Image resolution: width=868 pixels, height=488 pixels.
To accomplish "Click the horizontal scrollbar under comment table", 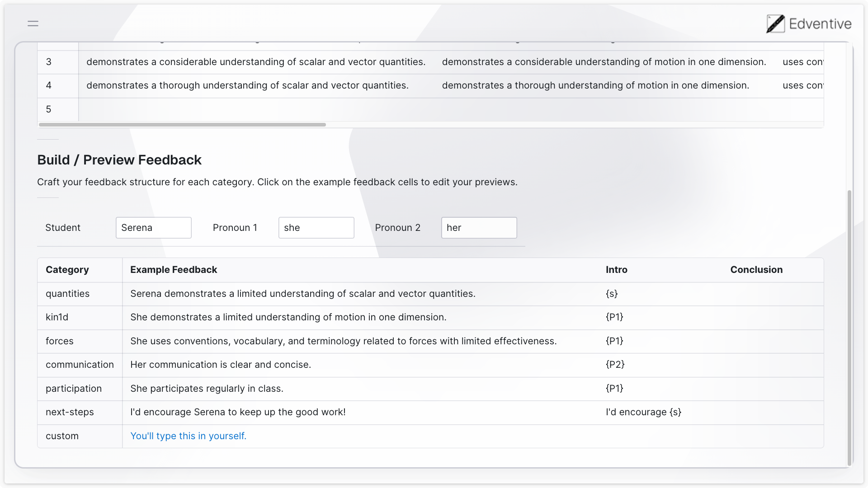I will coord(182,125).
